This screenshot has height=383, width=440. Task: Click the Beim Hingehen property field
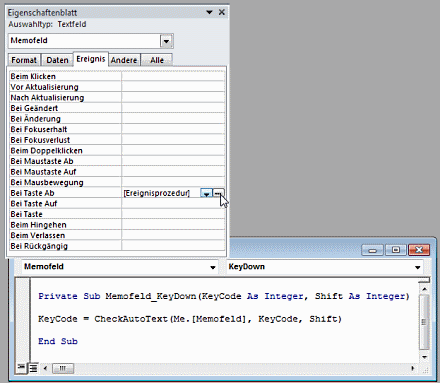(173, 225)
